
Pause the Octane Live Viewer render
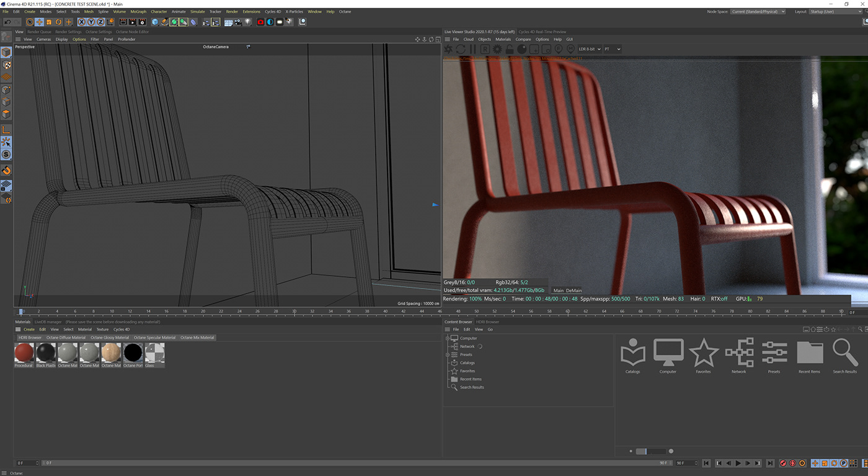pos(472,49)
